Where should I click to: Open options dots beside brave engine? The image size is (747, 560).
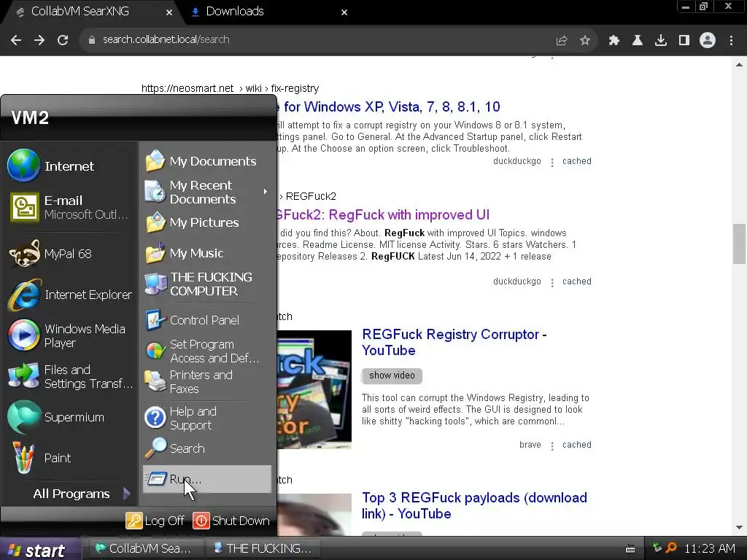(552, 446)
